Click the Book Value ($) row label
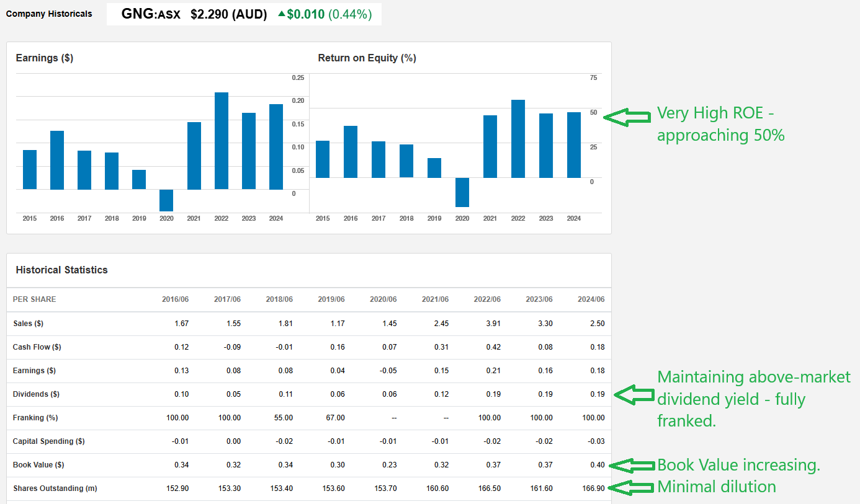This screenshot has width=860, height=504. pyautogui.click(x=38, y=465)
